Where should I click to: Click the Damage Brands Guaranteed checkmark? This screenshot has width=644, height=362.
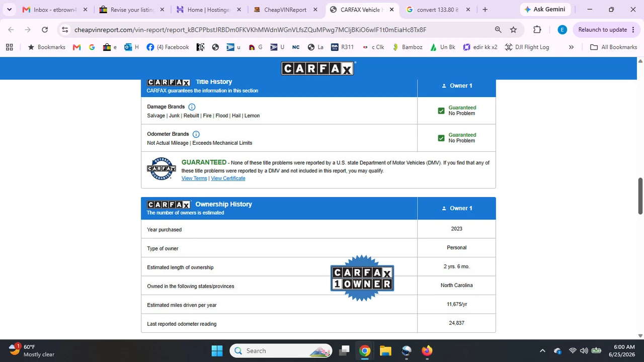pos(441,111)
